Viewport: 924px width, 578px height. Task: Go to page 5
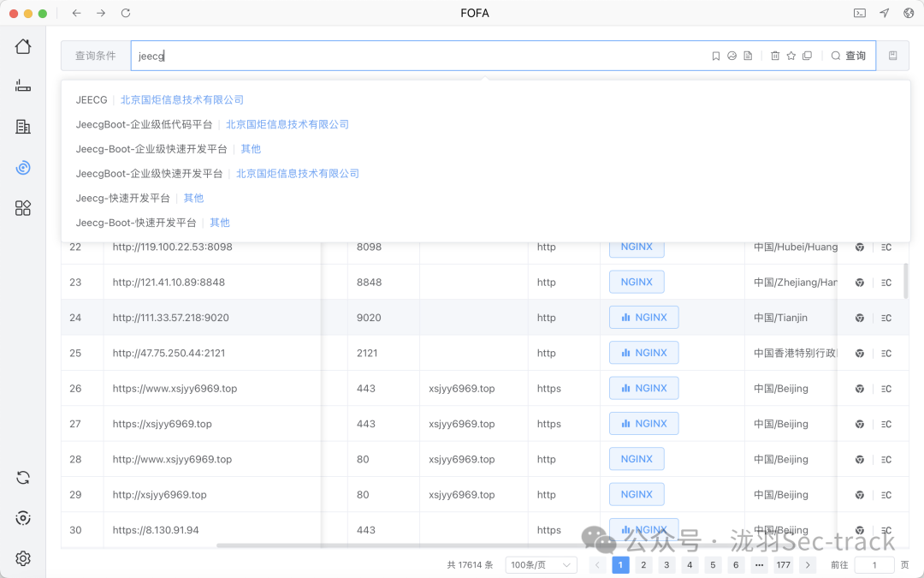pyautogui.click(x=713, y=565)
